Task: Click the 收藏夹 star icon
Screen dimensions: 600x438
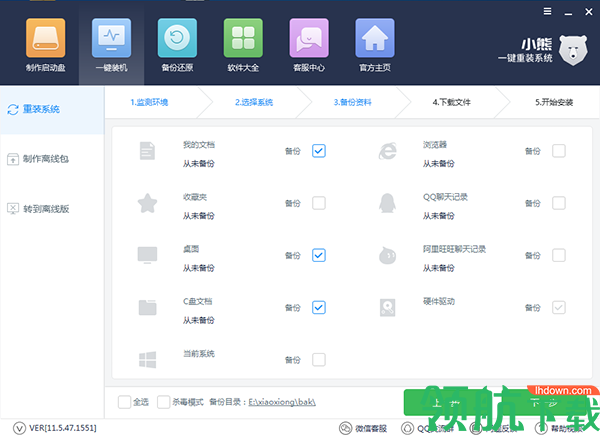Action: [147, 203]
